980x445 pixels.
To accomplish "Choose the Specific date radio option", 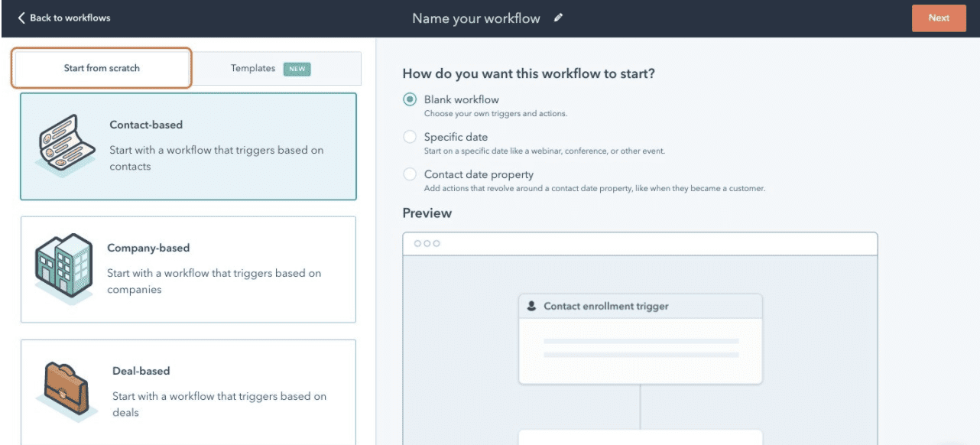I will [410, 138].
